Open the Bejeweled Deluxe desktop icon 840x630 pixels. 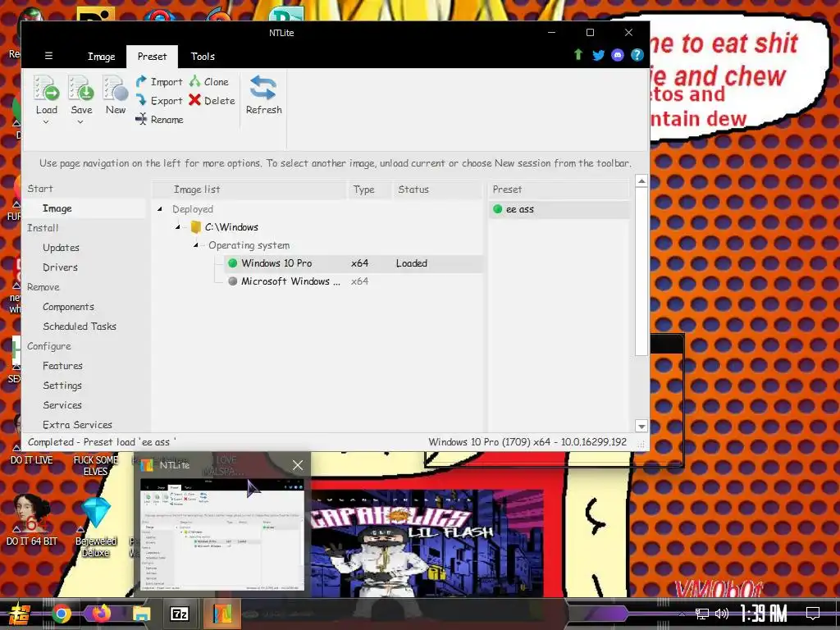tap(96, 527)
